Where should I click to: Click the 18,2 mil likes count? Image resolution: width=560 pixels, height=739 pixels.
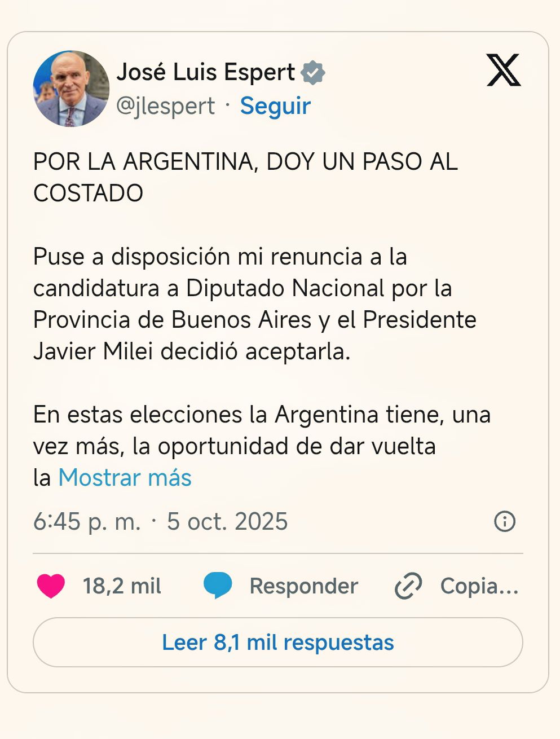(x=122, y=586)
